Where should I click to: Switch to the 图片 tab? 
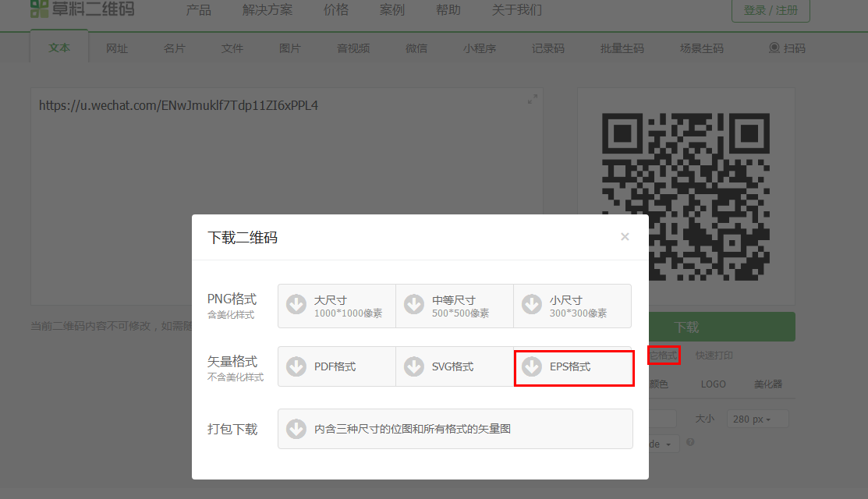pos(289,48)
